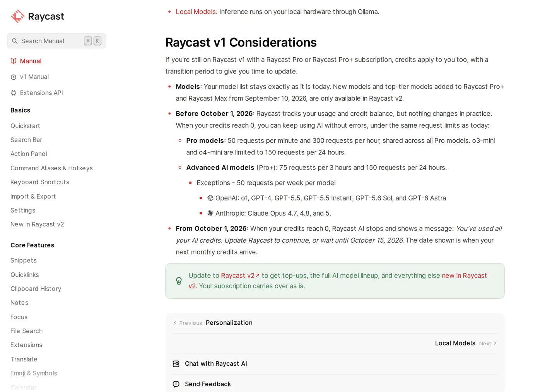Image resolution: width=557 pixels, height=392 pixels.
Task: Click the Raycast v1 Considerations heading
Action: click(241, 43)
